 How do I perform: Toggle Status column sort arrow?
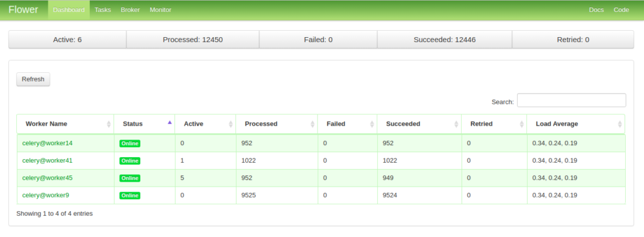[170, 122]
